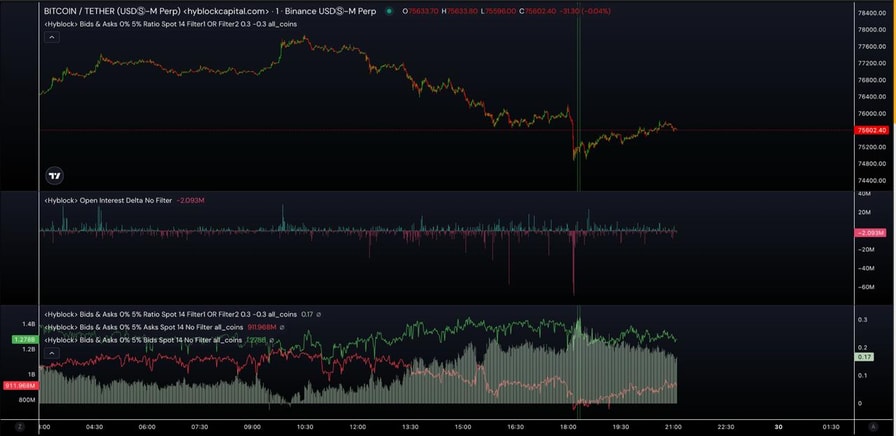The width and height of the screenshot is (896, 436).
Task: Select the Bids & Asks Ratio legend in bottom pane
Action: point(170,314)
